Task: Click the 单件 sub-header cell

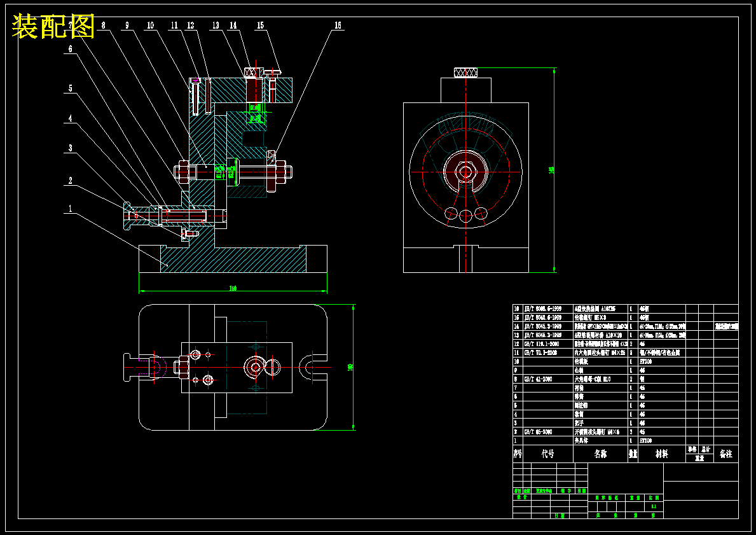Action: pos(692,450)
